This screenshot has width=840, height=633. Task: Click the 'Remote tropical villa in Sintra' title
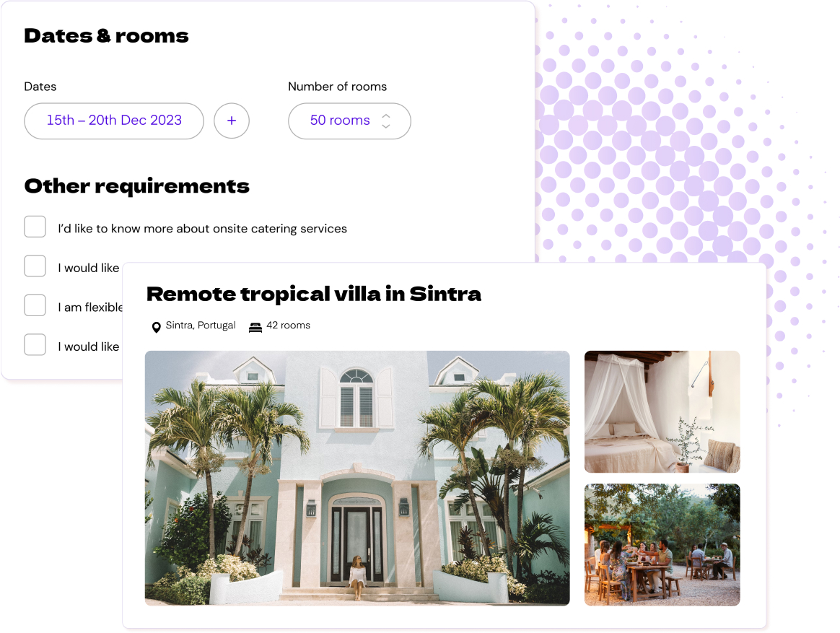(314, 294)
